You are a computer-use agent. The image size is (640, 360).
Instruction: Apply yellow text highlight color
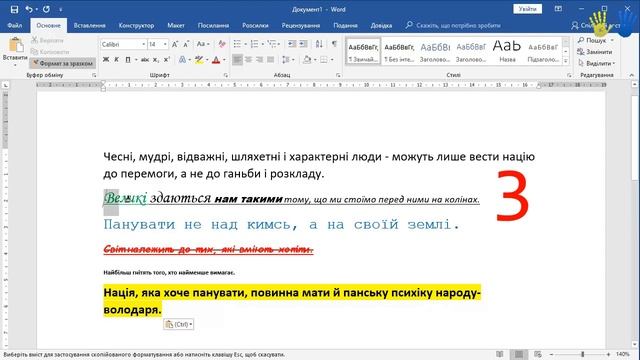pyautogui.click(x=199, y=60)
